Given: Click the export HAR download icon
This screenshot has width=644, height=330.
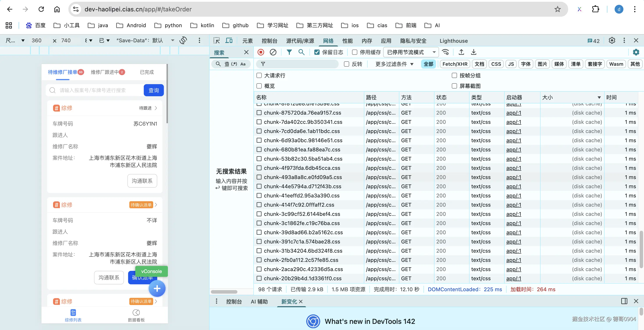Looking at the screenshot, I should pyautogui.click(x=473, y=52).
